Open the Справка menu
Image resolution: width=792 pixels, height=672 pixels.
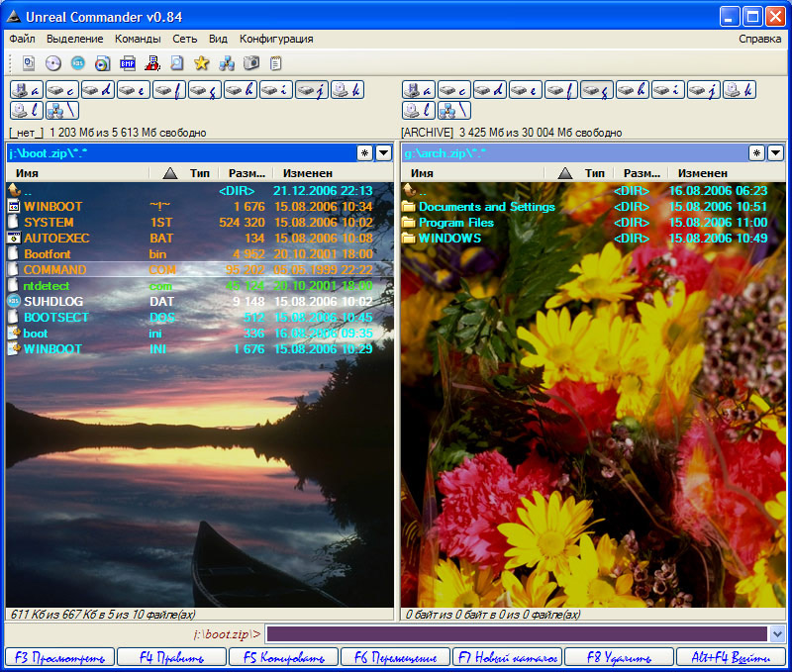tap(759, 39)
